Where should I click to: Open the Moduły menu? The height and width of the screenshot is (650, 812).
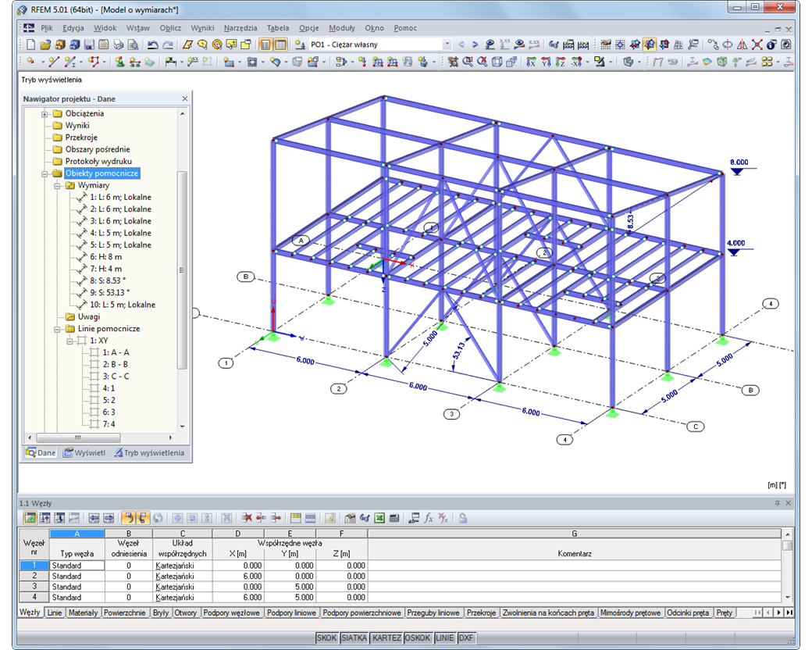click(x=342, y=28)
